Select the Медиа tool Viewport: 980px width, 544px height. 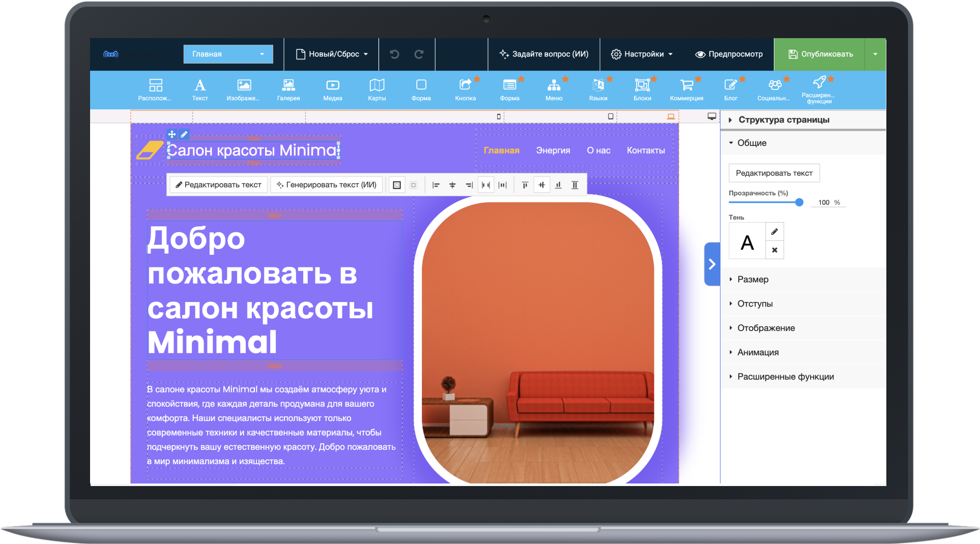(333, 89)
